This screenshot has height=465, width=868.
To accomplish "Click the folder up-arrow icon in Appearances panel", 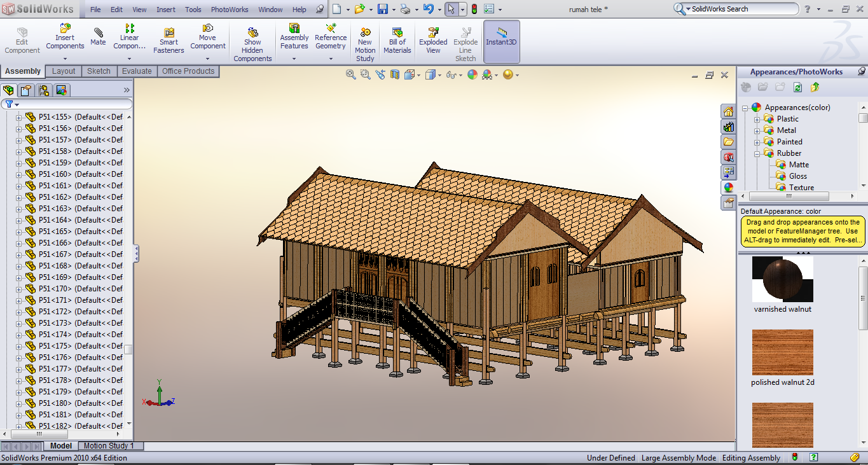I will coord(815,87).
